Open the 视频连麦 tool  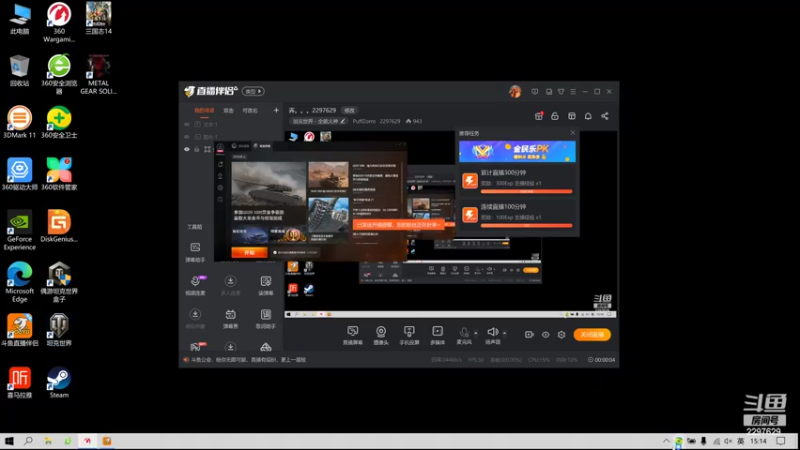[x=195, y=285]
